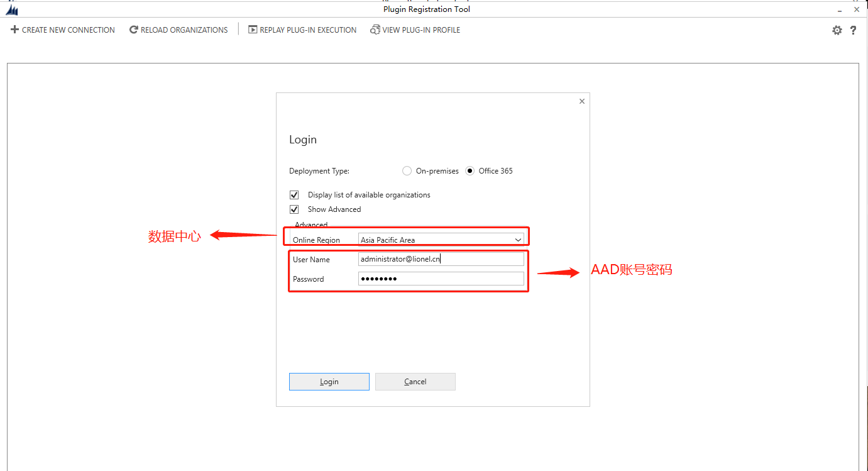Click the User Name input field
Viewport: 868px width, 471px height.
pos(441,259)
